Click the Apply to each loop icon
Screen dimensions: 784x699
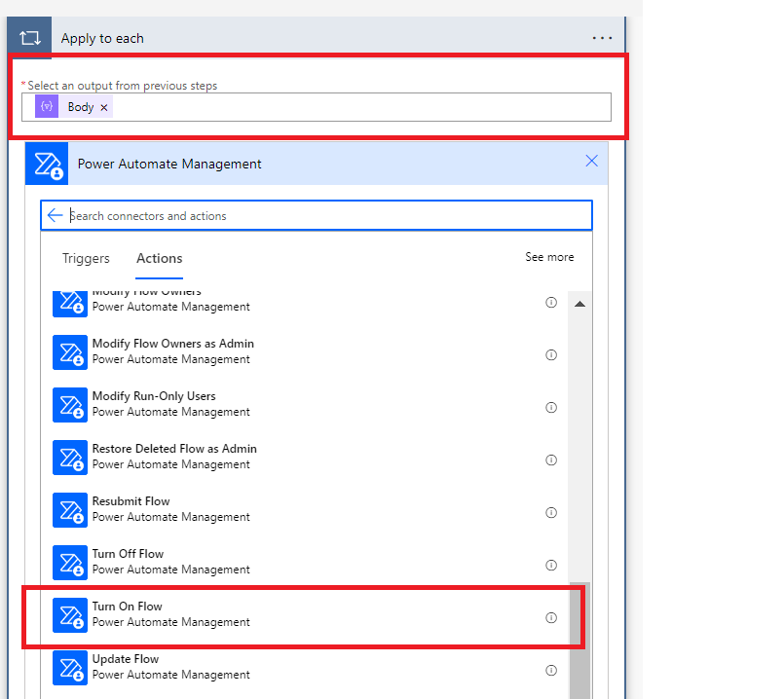tap(29, 38)
